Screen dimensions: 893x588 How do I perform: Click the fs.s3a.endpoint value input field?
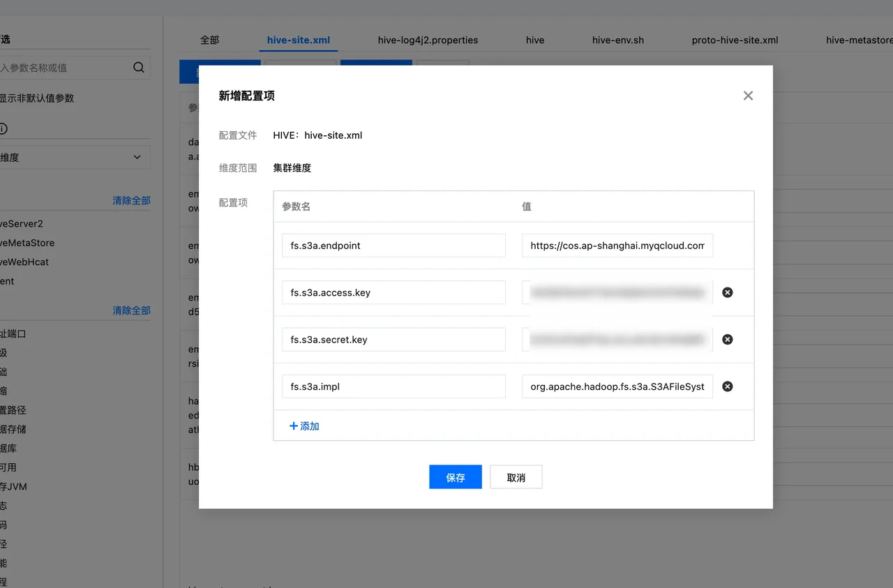click(617, 245)
